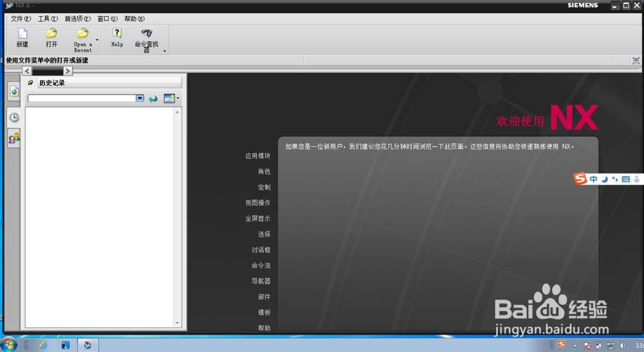
Task: Click the left tab-scroll arrow above the panel
Action: pos(27,71)
